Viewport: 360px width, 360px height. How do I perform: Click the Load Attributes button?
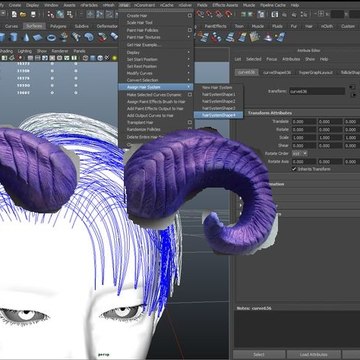[x=314, y=354]
